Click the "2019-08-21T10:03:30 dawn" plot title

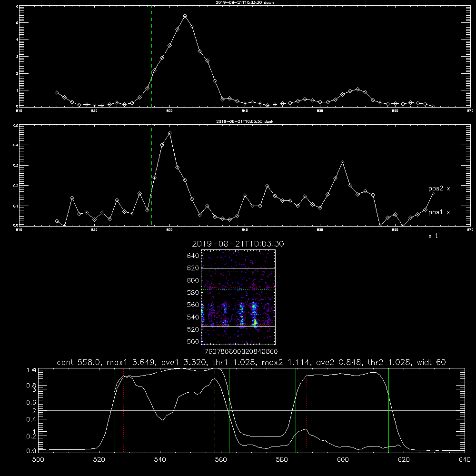tap(245, 2)
